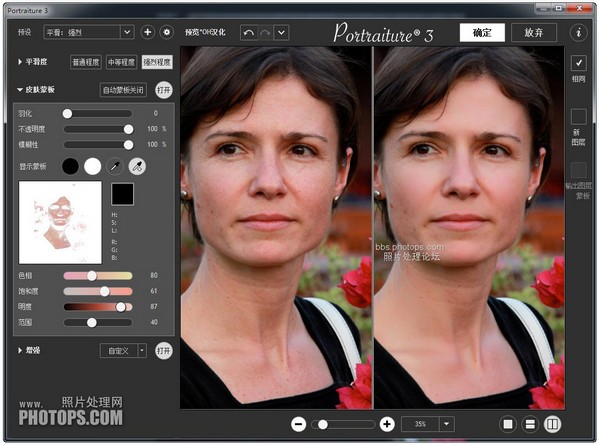
Task: Open preset settings gear icon
Action: pos(167,32)
